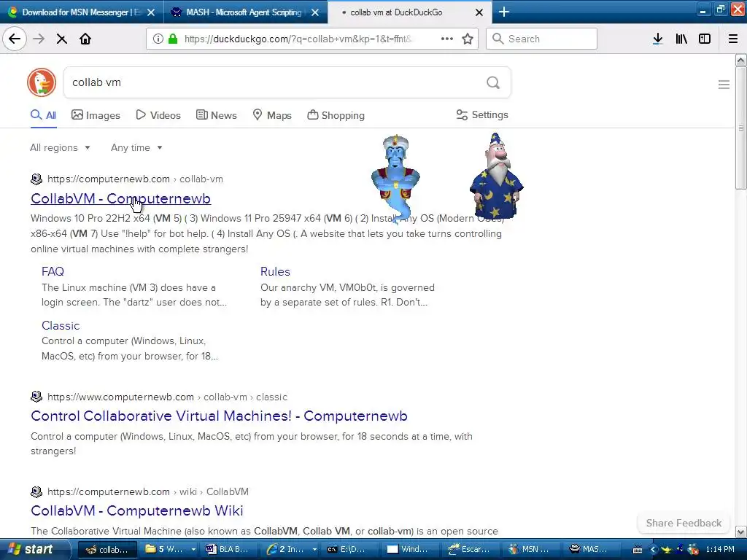The image size is (747, 560).
Task: Open a new tab with the plus button
Action: coord(503,12)
